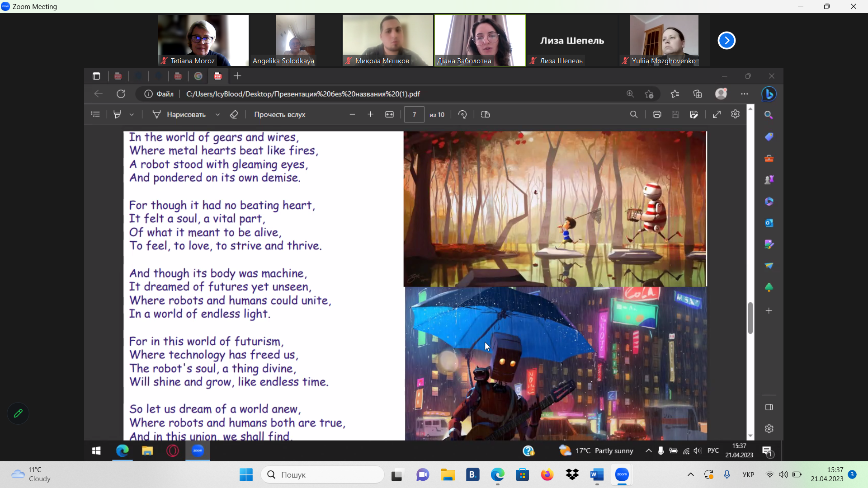Click the address bar with PDF path

(303, 94)
